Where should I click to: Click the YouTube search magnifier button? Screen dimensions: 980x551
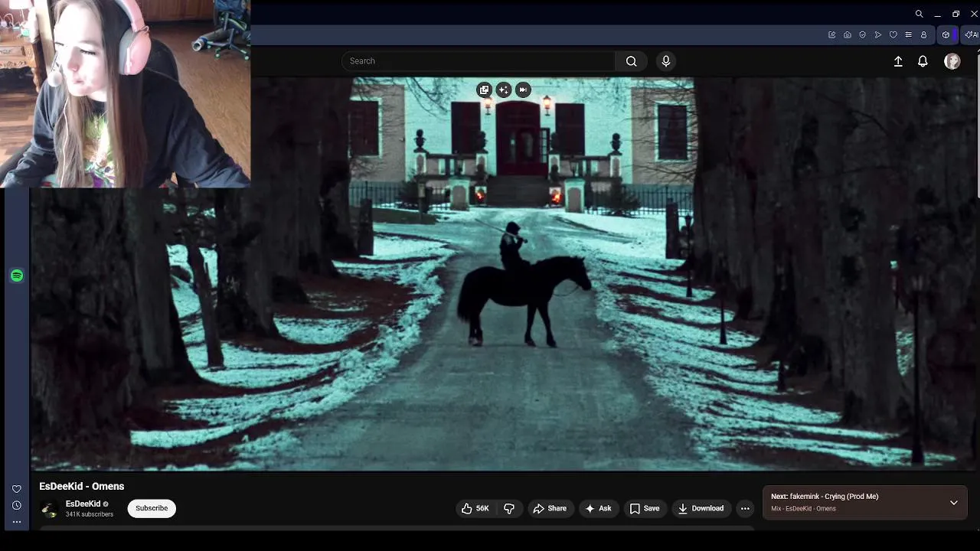(x=631, y=61)
